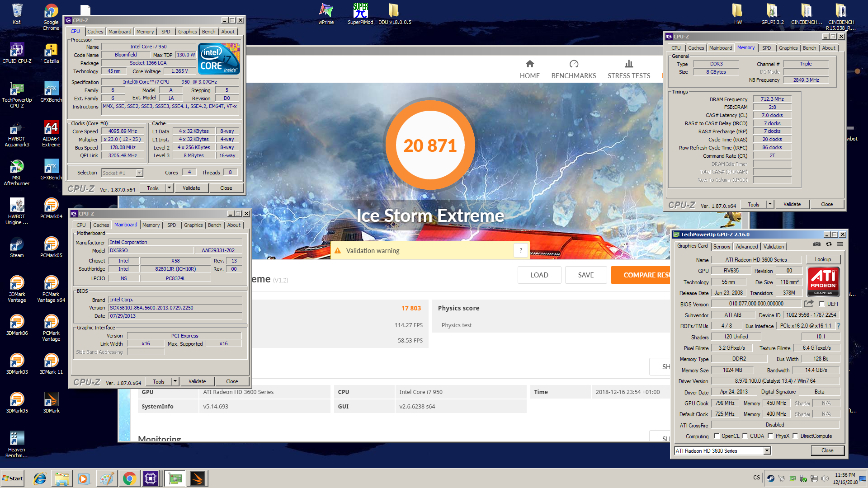Open the HWBOT Aquamark3 desktop shortcut

coord(17,134)
